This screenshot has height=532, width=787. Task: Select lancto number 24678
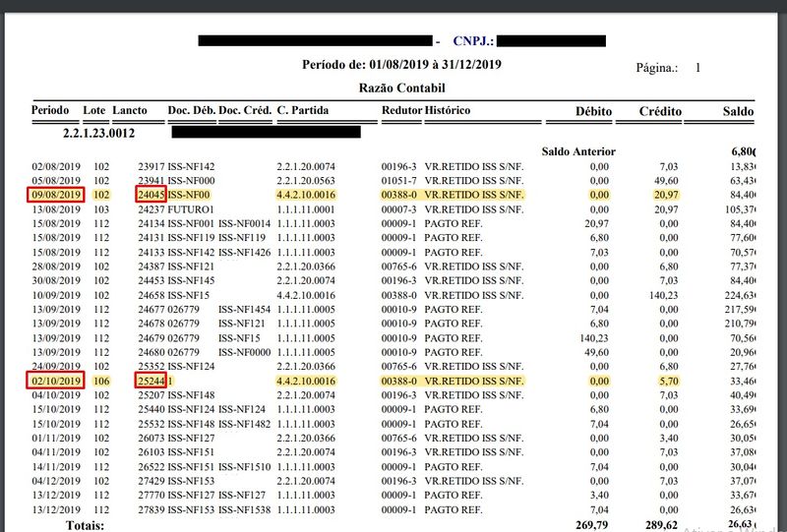tap(151, 324)
